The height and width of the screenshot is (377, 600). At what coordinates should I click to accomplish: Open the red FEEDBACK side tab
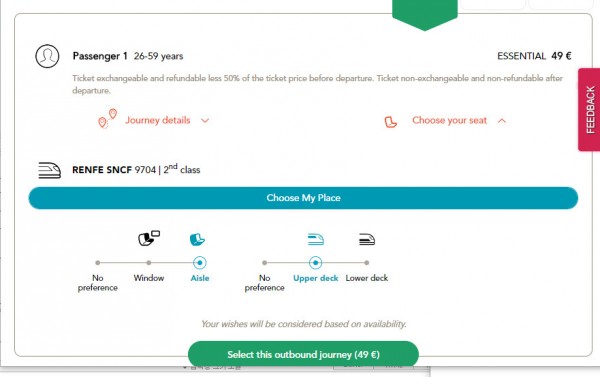(589, 110)
